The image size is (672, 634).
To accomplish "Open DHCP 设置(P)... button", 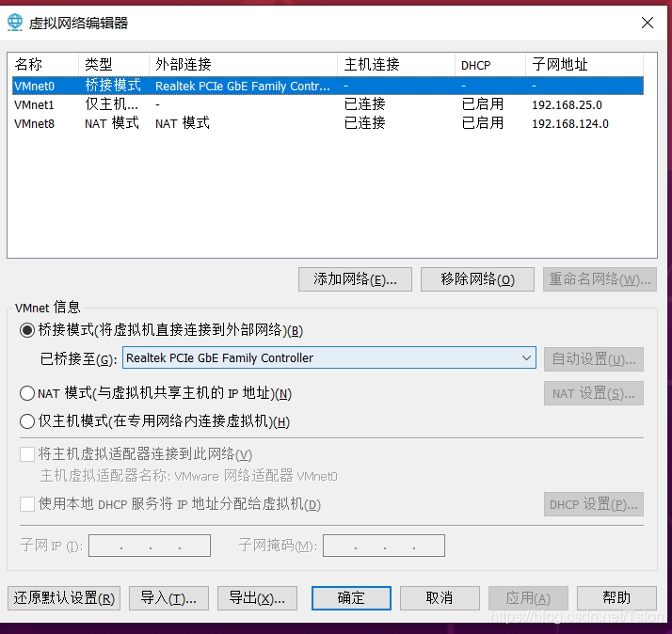I will (x=594, y=504).
